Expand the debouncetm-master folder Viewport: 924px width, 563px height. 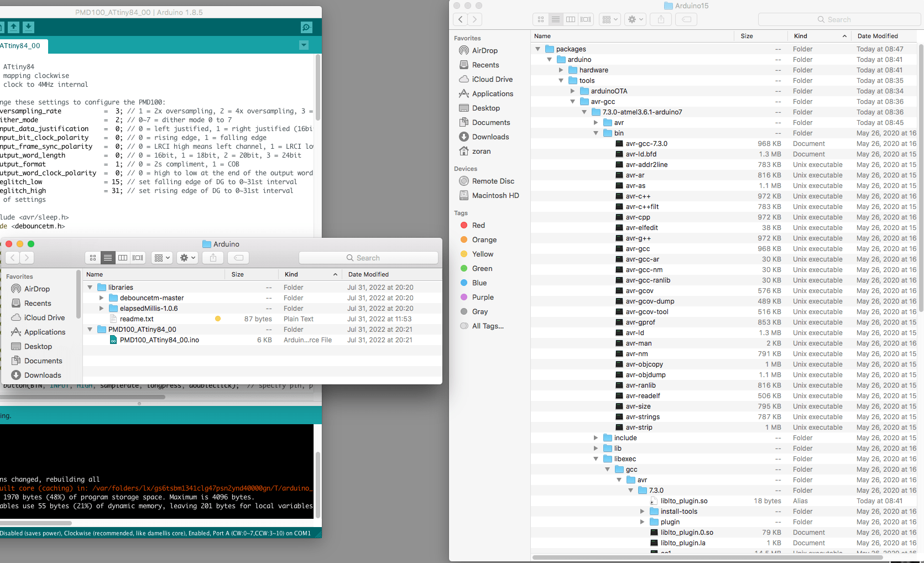(x=101, y=298)
